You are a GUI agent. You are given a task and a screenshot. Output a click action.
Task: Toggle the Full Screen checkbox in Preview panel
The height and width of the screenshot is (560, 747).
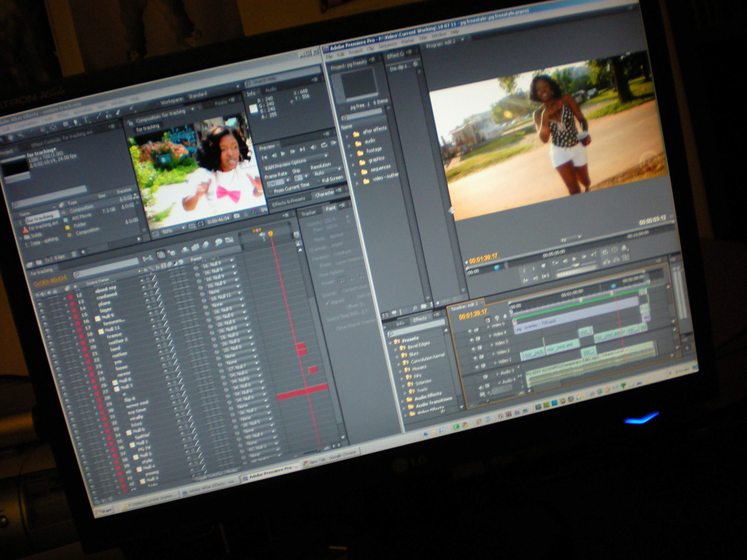coord(319,182)
